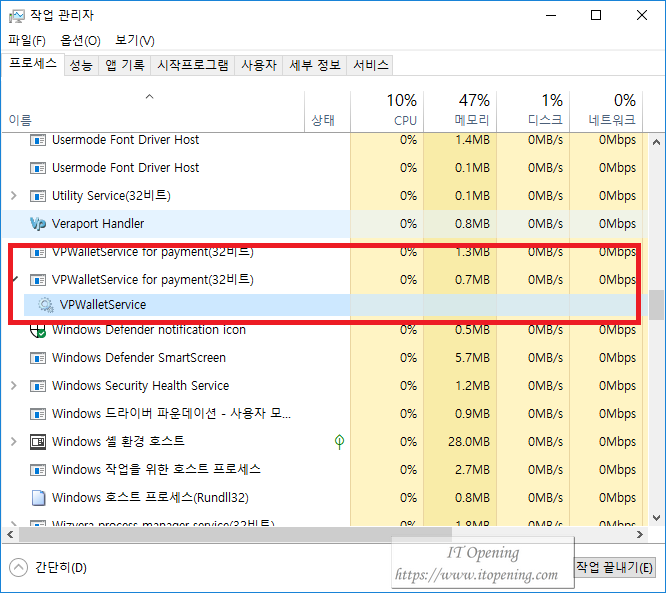The image size is (666, 593).
Task: Click the Task Manager title bar icon
Action: (x=19, y=15)
